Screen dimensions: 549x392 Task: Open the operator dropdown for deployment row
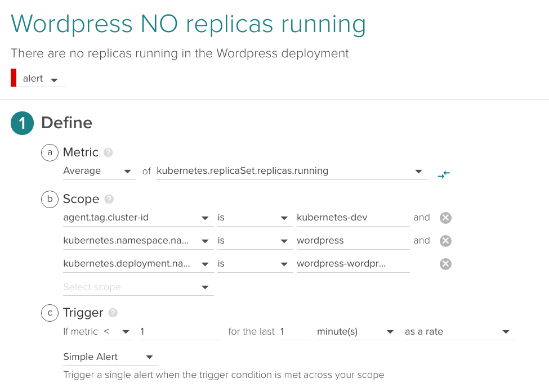coord(255,264)
